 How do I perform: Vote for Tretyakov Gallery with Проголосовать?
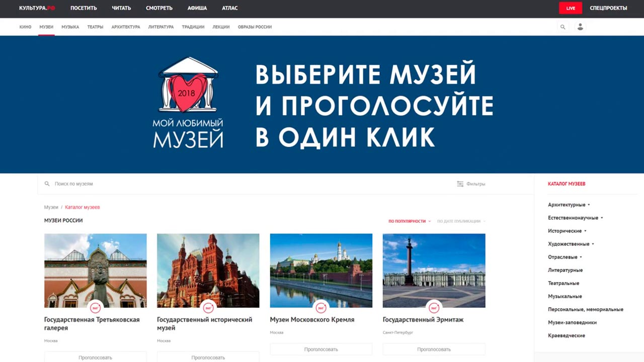tap(96, 357)
